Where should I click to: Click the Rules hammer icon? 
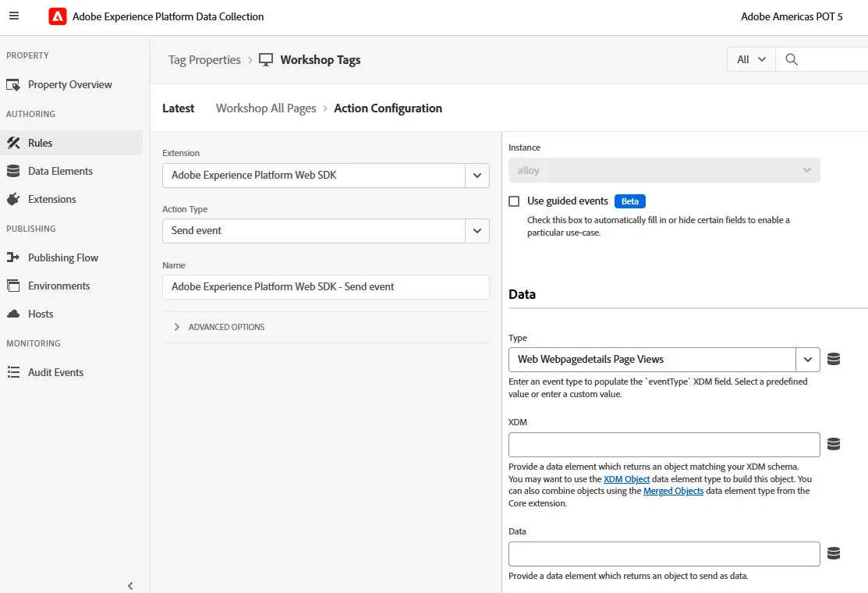click(13, 143)
